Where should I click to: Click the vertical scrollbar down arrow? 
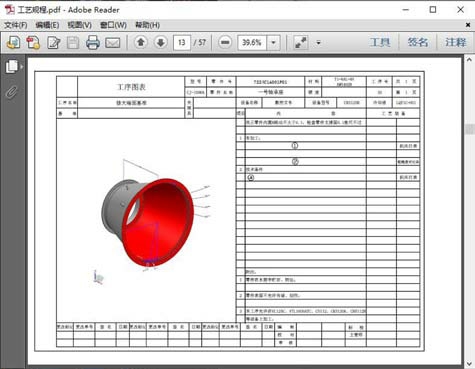469,364
